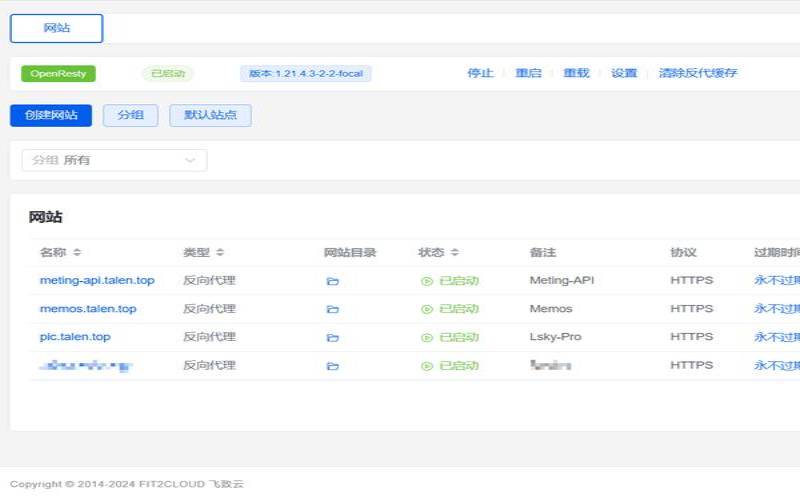
Task: Open folder icon in the blurred site row
Action: (x=332, y=366)
